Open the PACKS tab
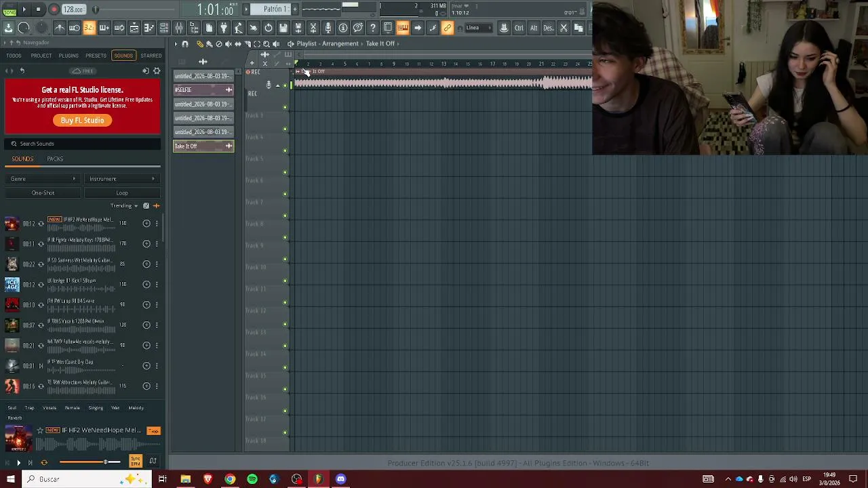The width and height of the screenshot is (868, 488). 55,159
